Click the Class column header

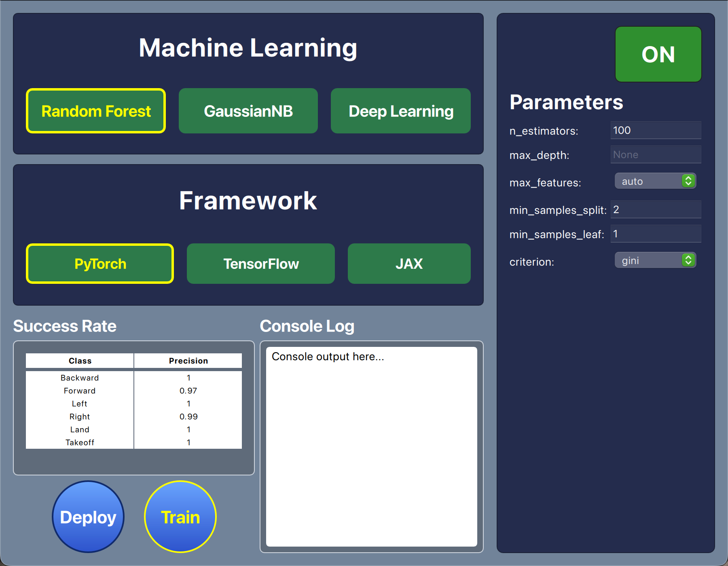80,361
